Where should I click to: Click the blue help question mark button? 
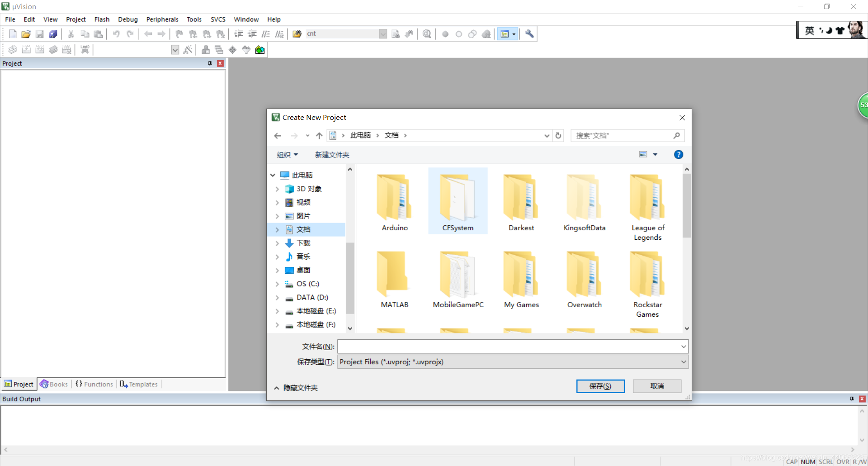pos(679,155)
